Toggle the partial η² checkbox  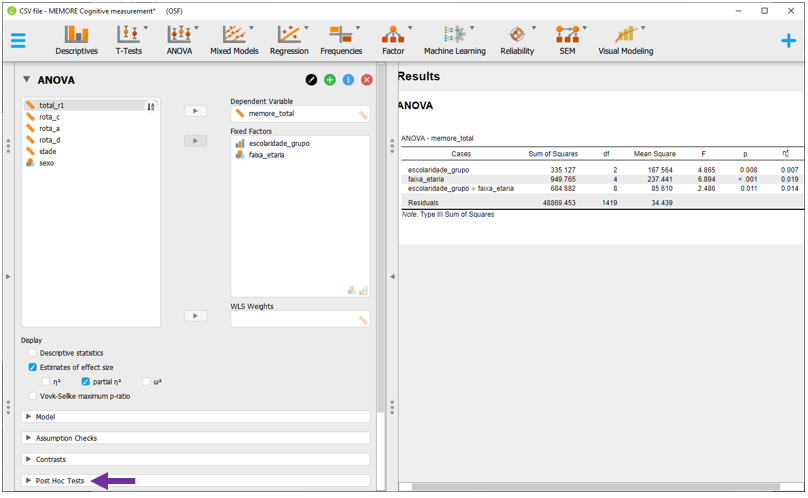(x=86, y=382)
